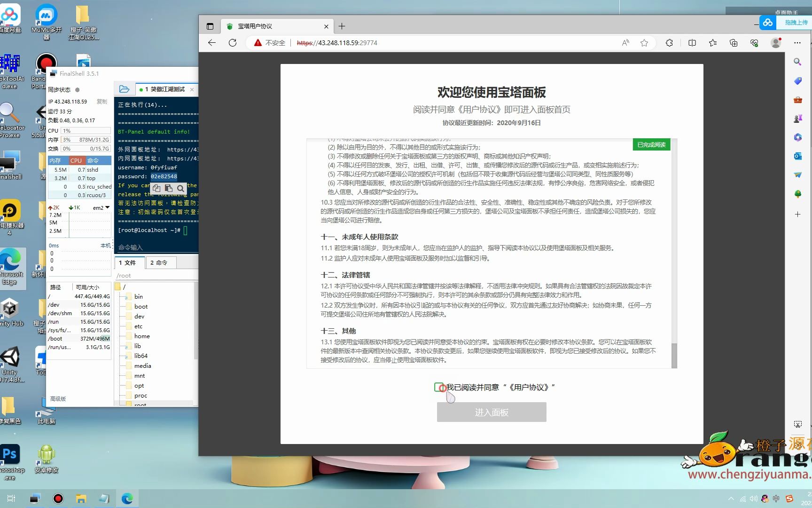Open the FinalShell connection manager folder icon
The width and height of the screenshot is (812, 508).
124,89
